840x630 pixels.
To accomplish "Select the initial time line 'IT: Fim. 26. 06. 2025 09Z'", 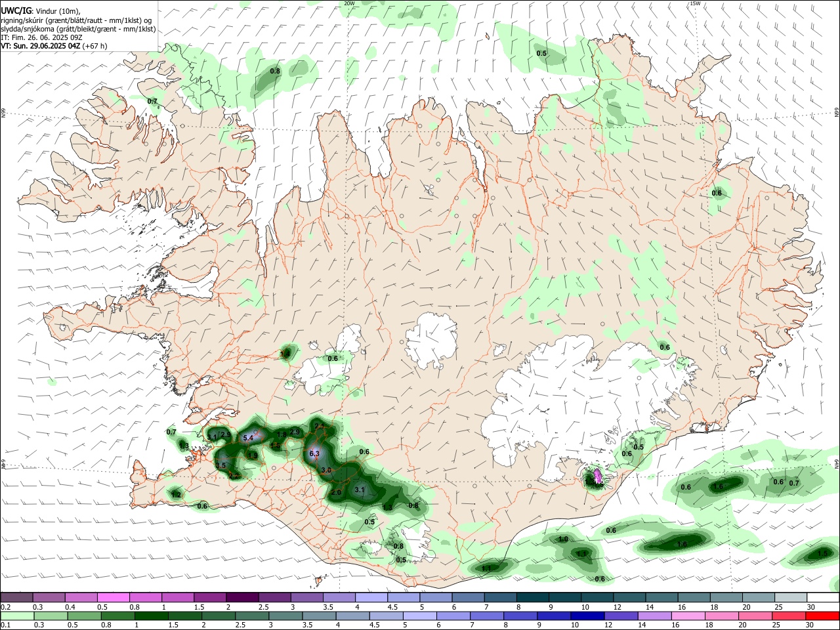I will [x=41, y=37].
